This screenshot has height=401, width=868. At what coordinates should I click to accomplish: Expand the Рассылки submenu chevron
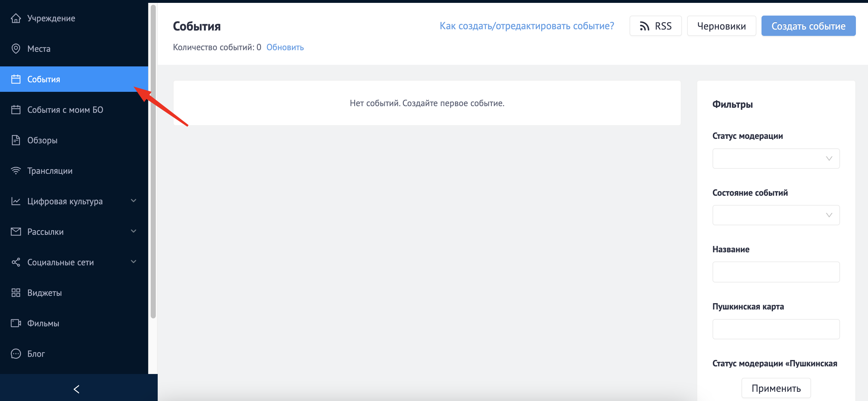pyautogui.click(x=134, y=231)
